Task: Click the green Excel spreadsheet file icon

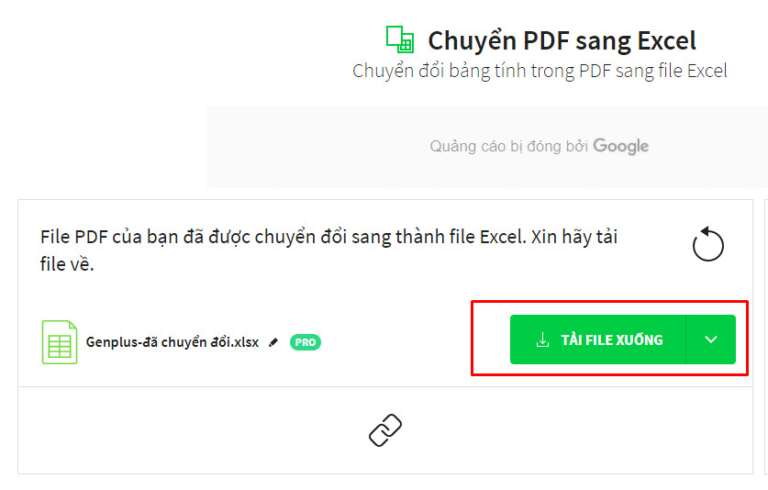Action: tap(59, 342)
